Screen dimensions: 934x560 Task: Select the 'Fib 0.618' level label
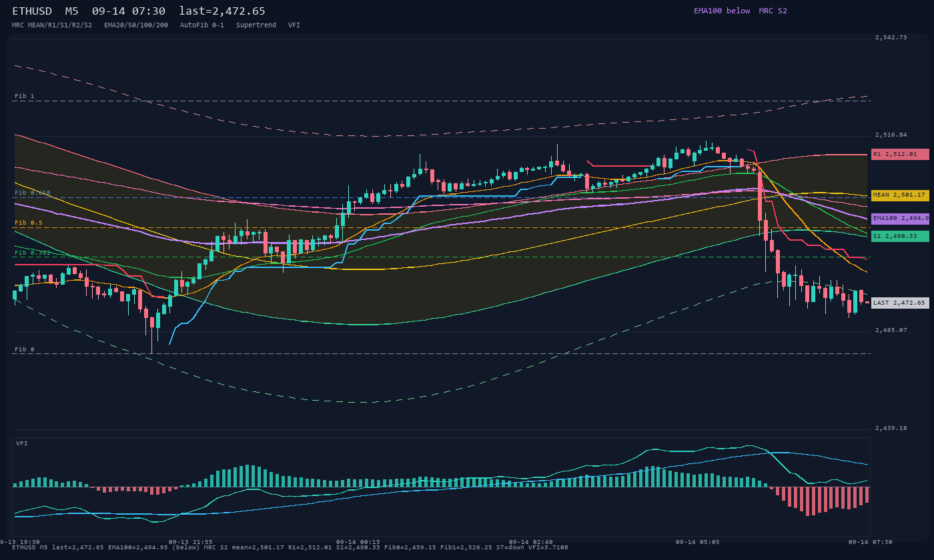coord(33,193)
